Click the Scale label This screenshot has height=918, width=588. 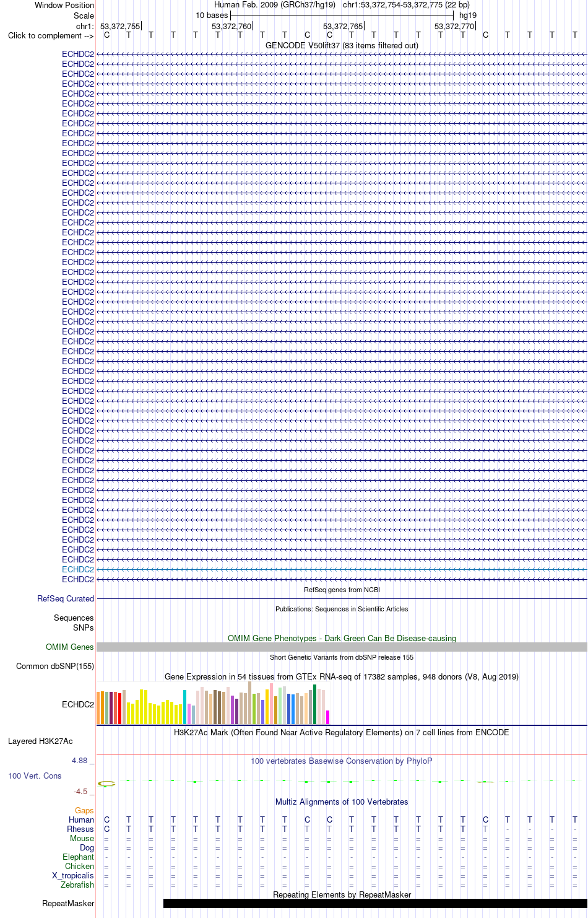coord(84,15)
